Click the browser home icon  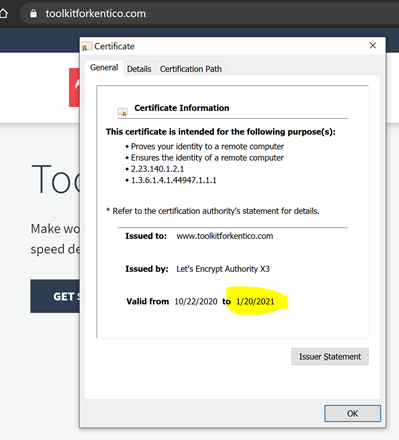point(3,14)
